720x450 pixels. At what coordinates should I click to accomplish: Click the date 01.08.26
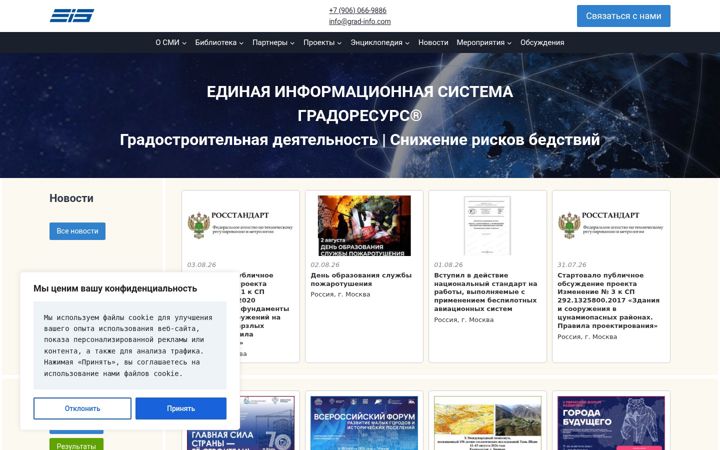448,265
